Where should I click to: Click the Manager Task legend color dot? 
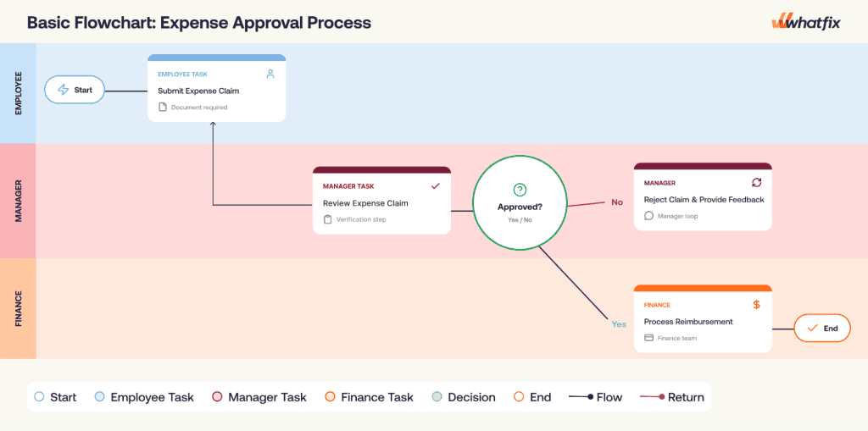pyautogui.click(x=217, y=396)
